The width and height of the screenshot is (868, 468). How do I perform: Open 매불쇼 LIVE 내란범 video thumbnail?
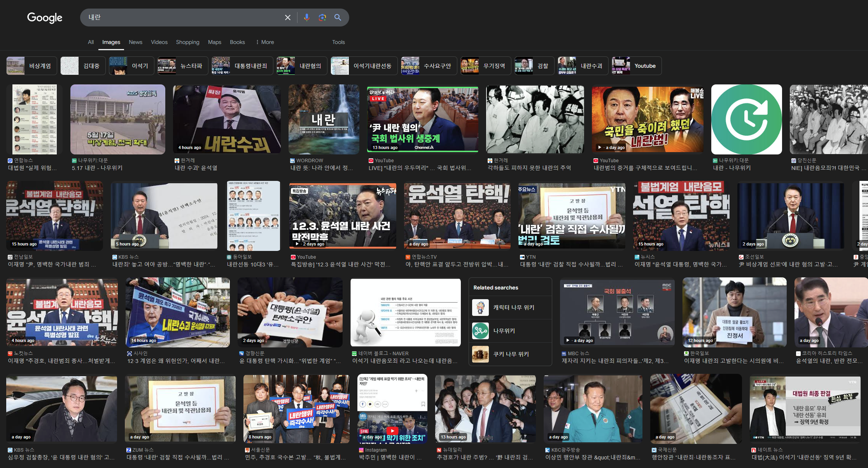(647, 119)
